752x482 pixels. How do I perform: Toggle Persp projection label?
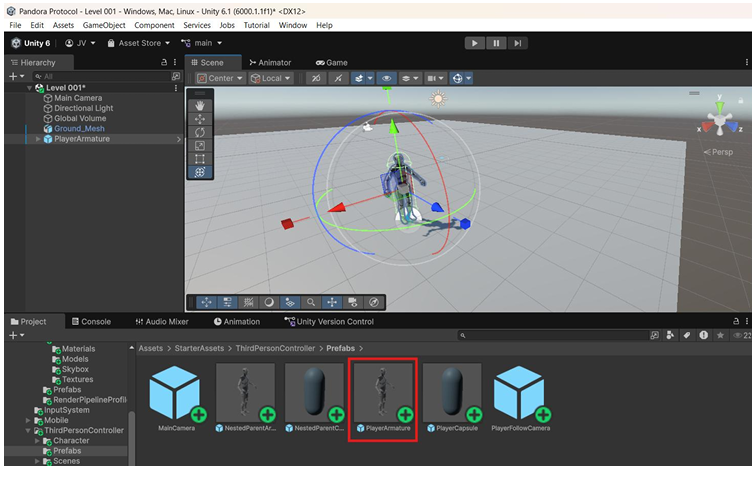pos(718,152)
